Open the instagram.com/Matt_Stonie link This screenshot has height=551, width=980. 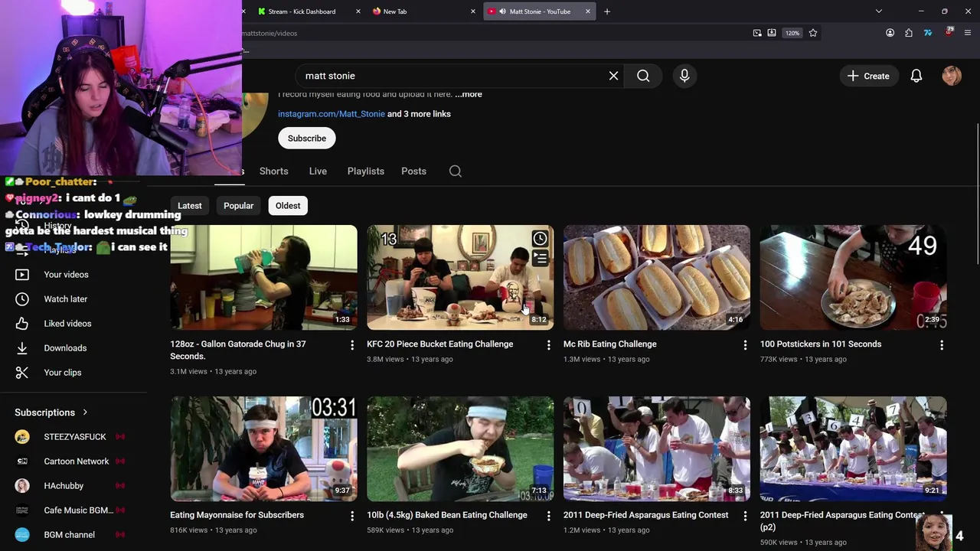pos(332,114)
